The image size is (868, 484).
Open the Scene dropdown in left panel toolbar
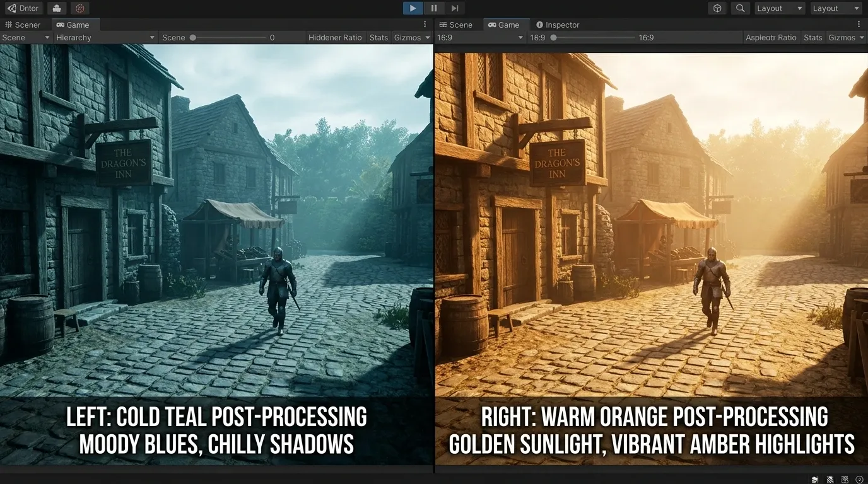pyautogui.click(x=26, y=38)
